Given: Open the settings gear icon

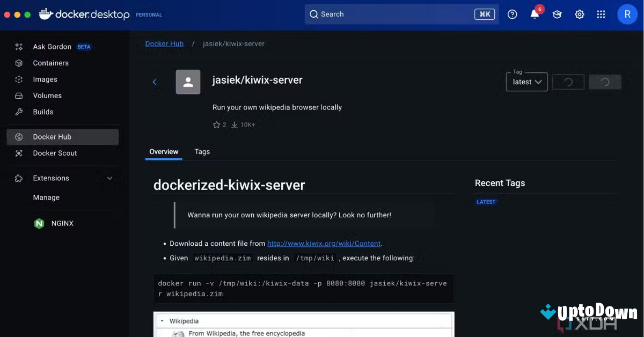Looking at the screenshot, I should pyautogui.click(x=580, y=14).
